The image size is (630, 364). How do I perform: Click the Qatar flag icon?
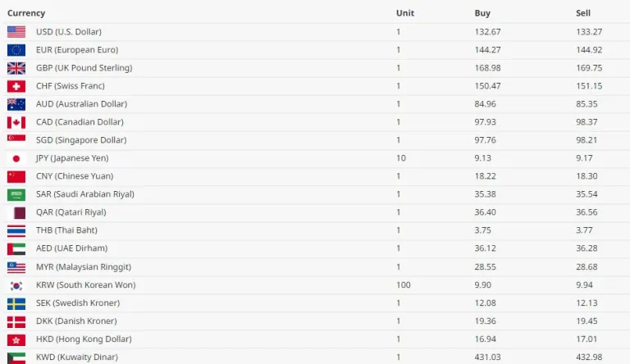[x=16, y=212]
